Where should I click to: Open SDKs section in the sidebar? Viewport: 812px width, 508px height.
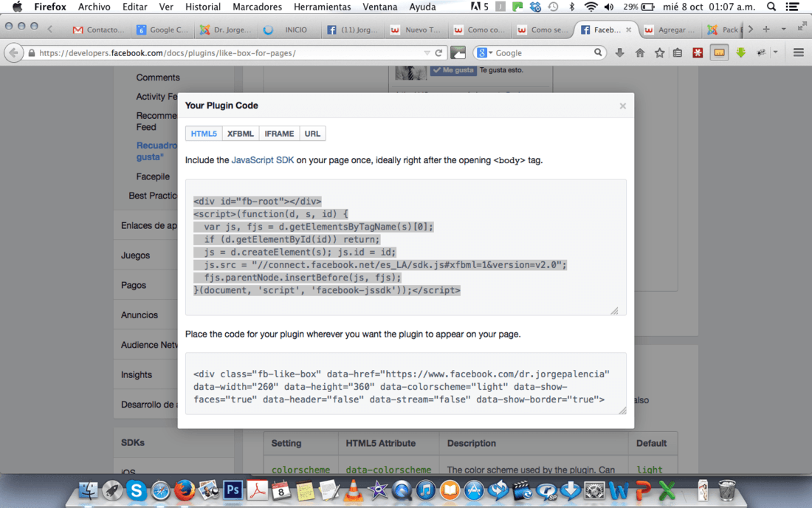click(133, 443)
